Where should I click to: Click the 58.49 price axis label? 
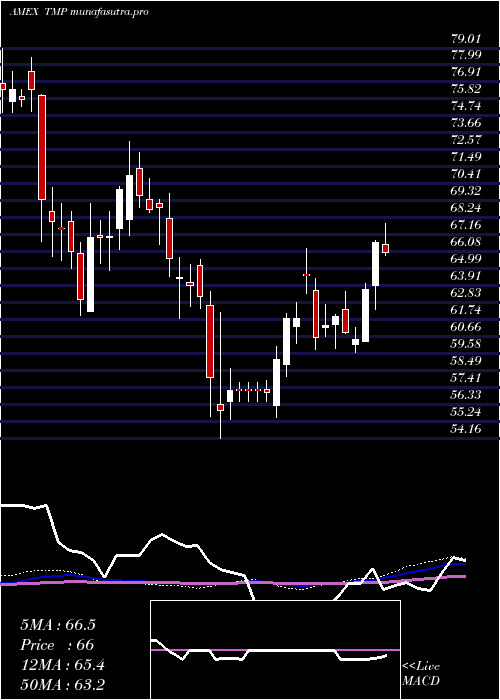pyautogui.click(x=466, y=360)
